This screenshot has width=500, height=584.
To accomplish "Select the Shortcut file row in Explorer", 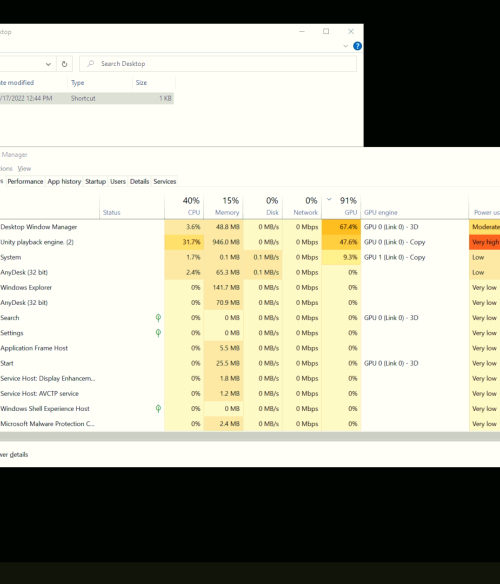I will click(x=86, y=98).
